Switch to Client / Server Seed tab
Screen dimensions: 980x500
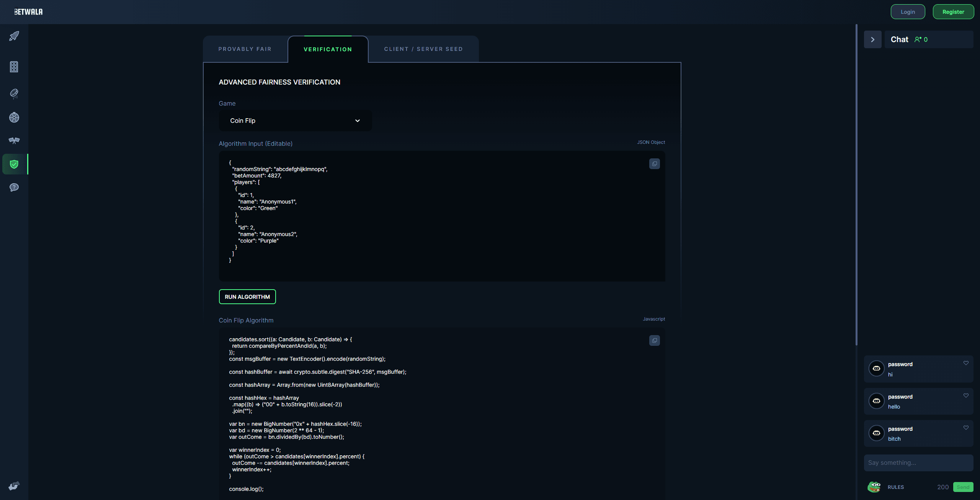pos(423,49)
